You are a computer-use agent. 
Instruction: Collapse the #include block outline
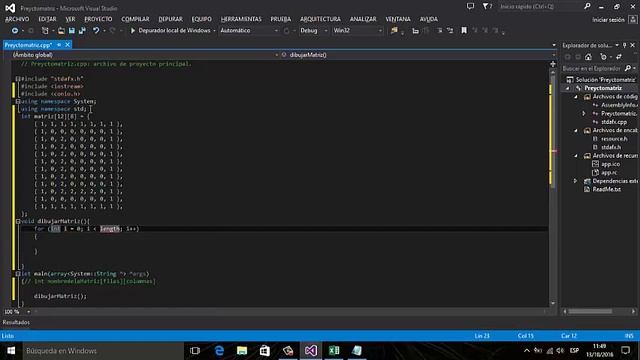click(x=18, y=79)
